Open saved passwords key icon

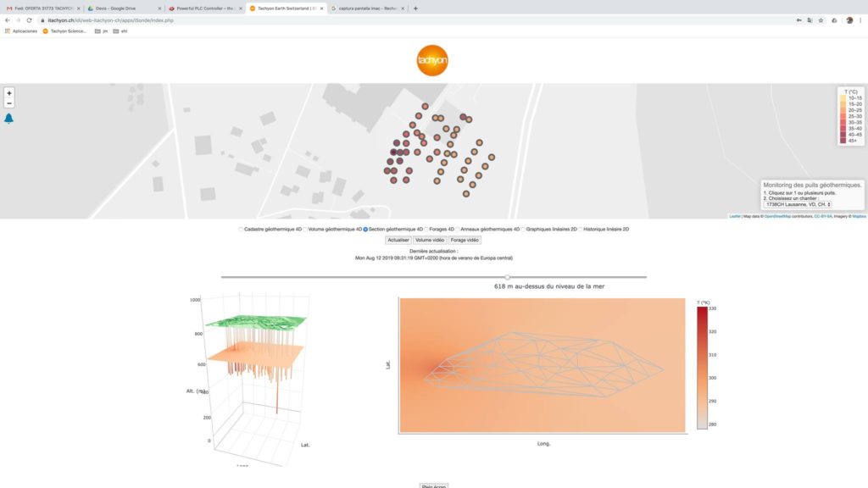pos(798,20)
